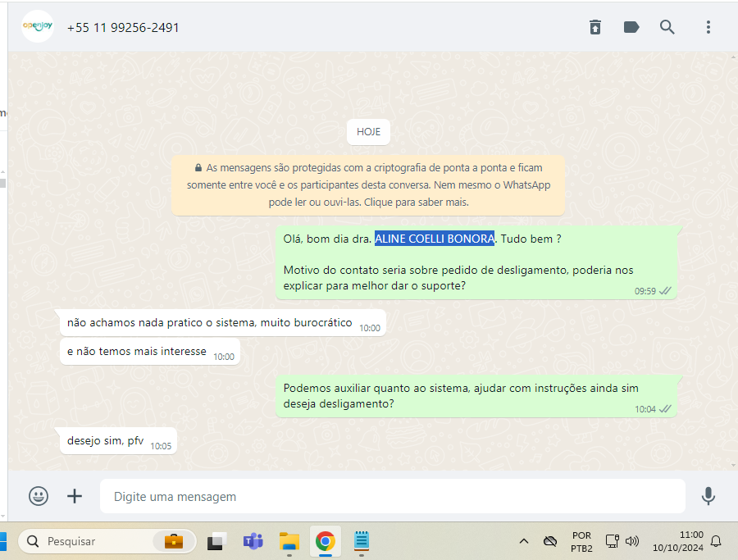The width and height of the screenshot is (738, 560).
Task: Select message 'e não temos mais interesse'
Action: (x=150, y=352)
